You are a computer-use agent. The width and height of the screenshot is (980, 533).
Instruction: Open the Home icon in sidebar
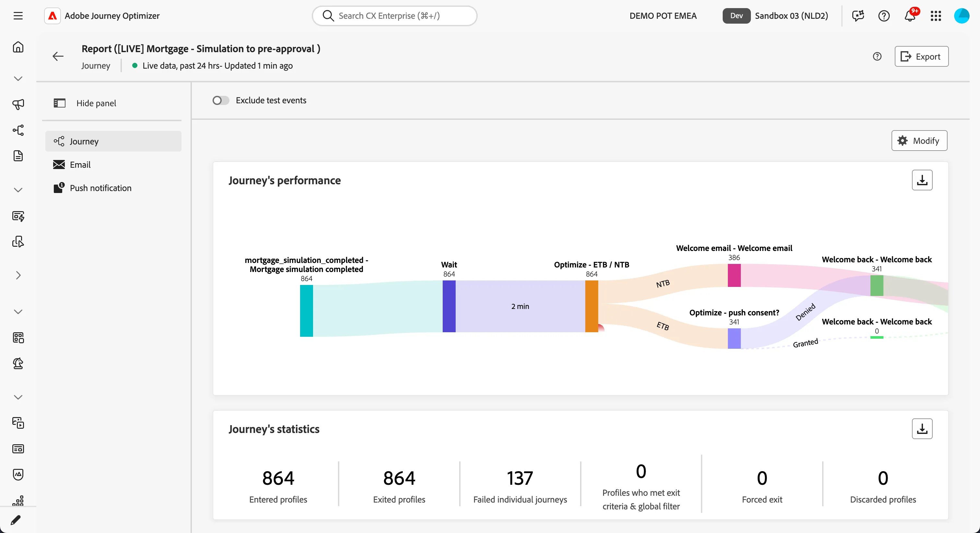(x=18, y=47)
